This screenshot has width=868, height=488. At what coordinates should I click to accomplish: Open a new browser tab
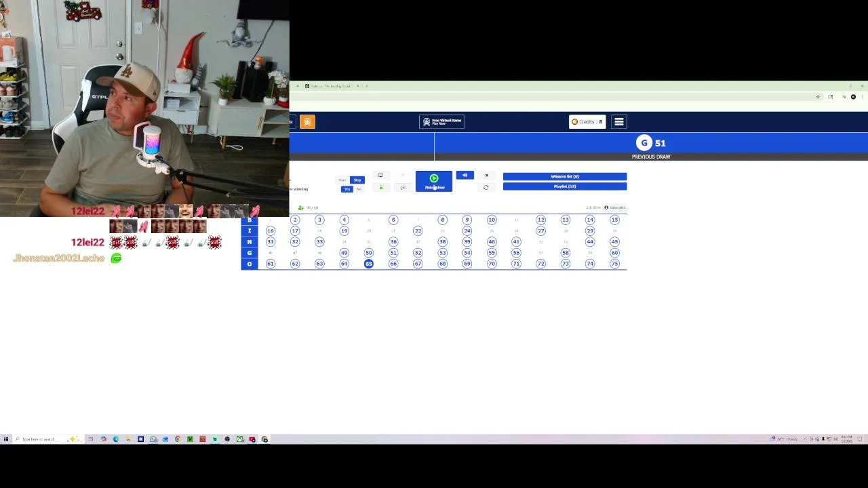[x=367, y=86]
